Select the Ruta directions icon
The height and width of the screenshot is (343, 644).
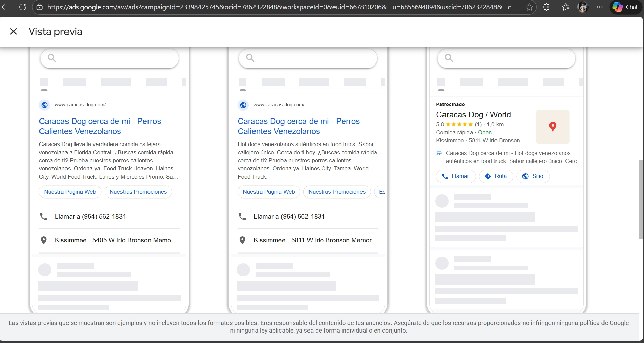point(488,176)
